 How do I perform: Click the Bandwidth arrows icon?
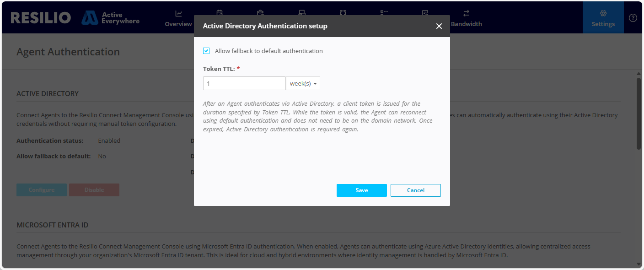[466, 13]
